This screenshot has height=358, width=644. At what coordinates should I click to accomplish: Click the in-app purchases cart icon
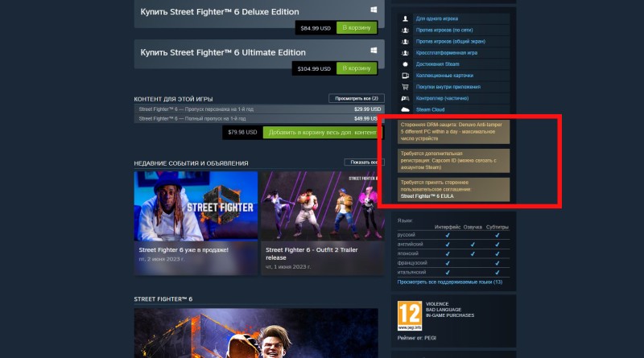(405, 87)
